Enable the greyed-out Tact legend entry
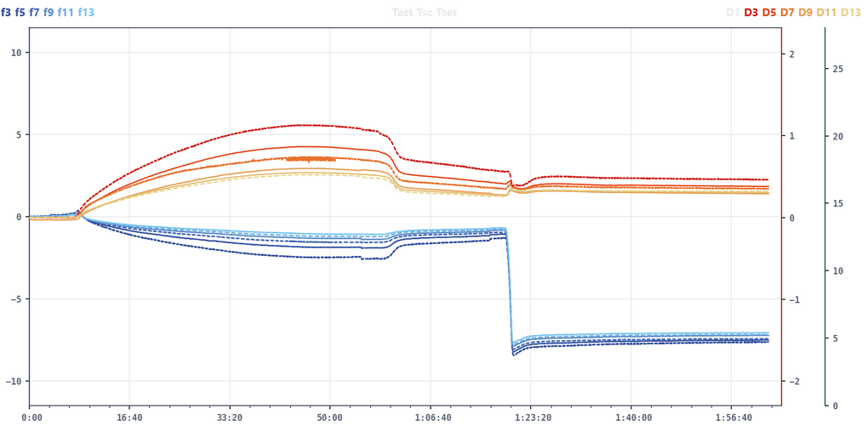The width and height of the screenshot is (868, 426). (403, 12)
